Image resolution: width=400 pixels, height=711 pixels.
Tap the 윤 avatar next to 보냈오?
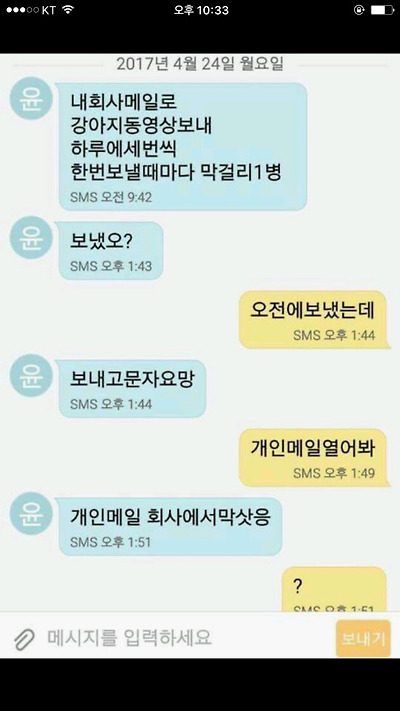click(x=31, y=237)
